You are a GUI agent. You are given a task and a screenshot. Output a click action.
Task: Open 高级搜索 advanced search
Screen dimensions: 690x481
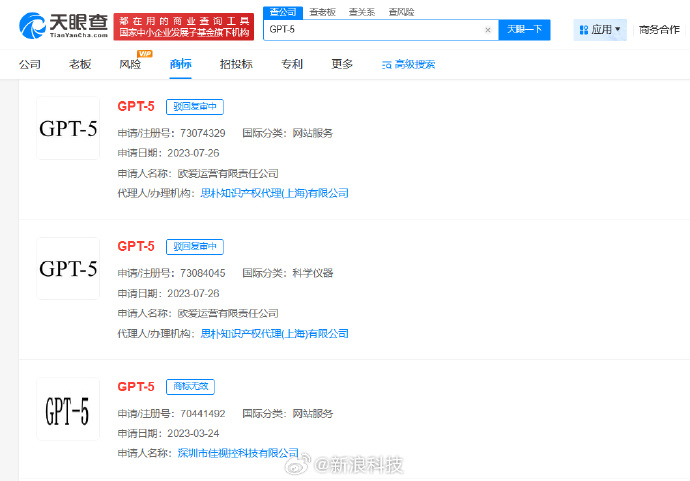tap(408, 65)
